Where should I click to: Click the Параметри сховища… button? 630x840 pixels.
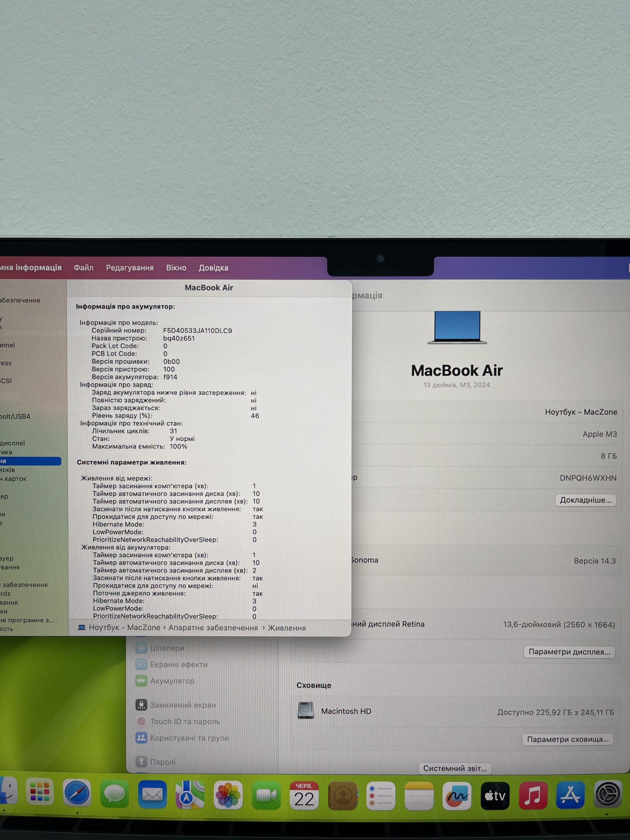(x=568, y=739)
